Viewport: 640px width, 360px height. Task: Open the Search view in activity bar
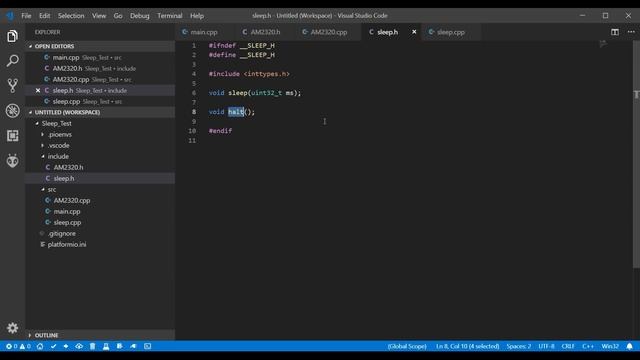tap(12, 61)
